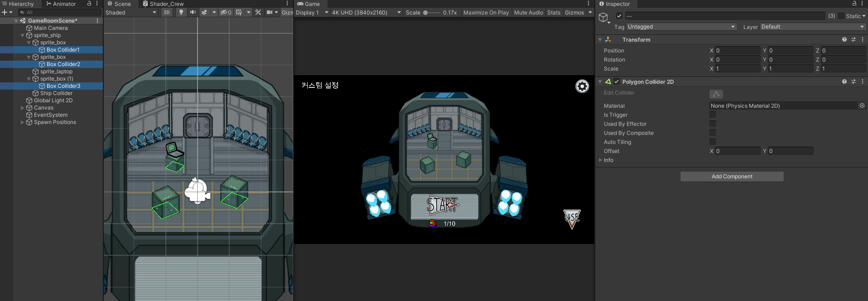Toggle the Hierarchy panel lock icon
The image size is (868, 301).
pos(89,4)
